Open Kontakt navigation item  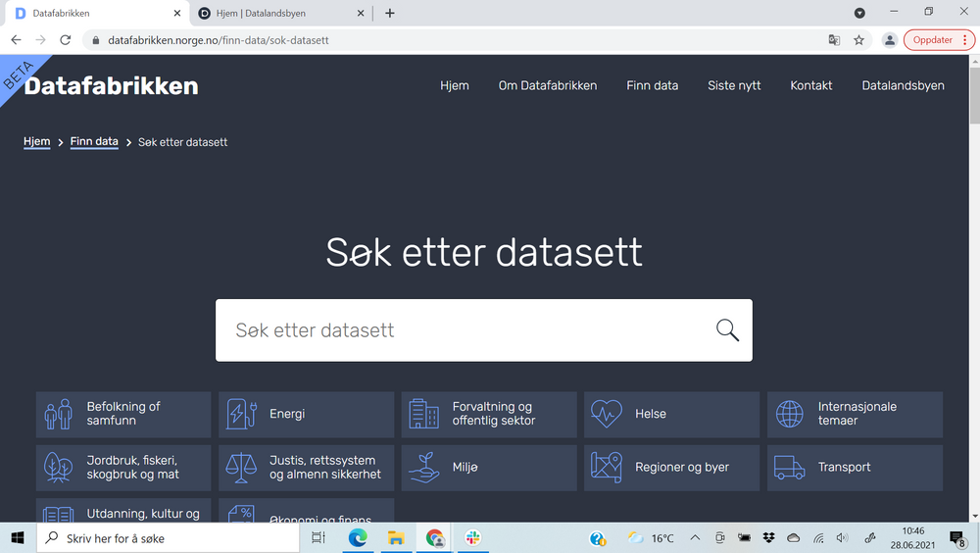[x=810, y=85]
